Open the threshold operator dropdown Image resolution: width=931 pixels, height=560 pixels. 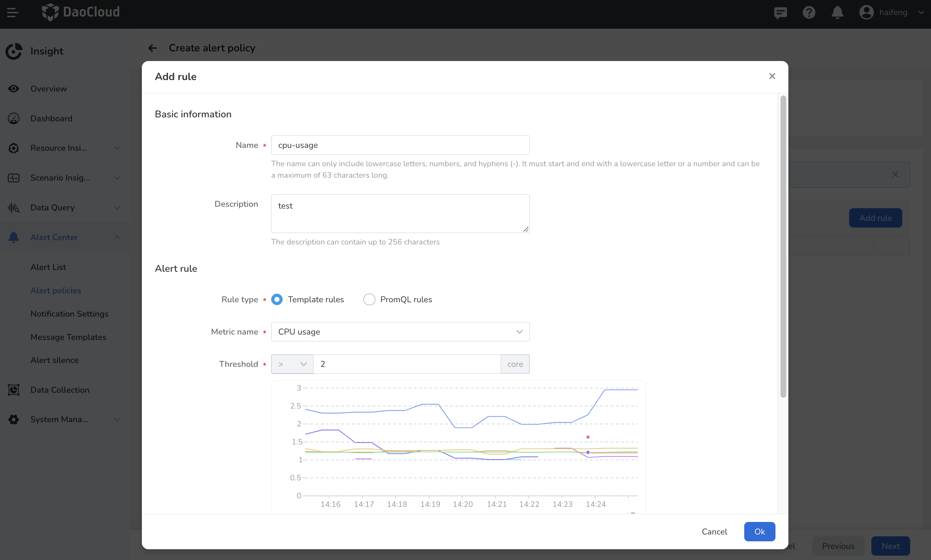292,364
